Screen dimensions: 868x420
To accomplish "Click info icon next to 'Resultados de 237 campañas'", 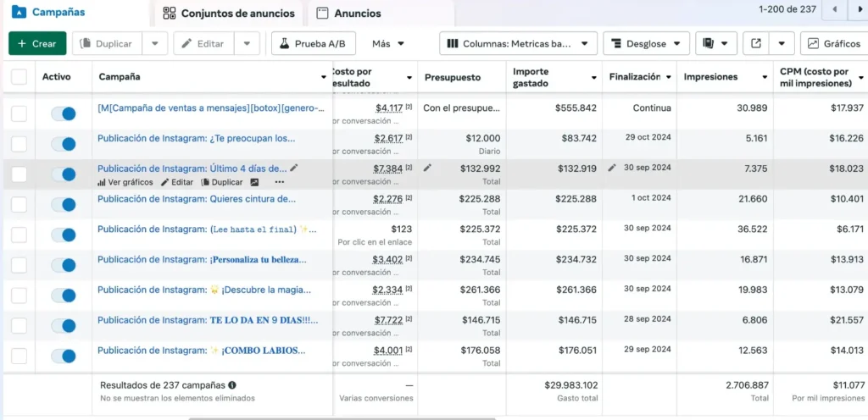I will (x=232, y=385).
